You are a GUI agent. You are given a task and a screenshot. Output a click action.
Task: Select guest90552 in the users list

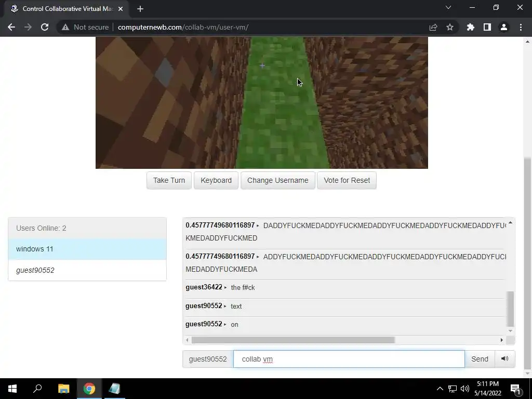(87, 270)
